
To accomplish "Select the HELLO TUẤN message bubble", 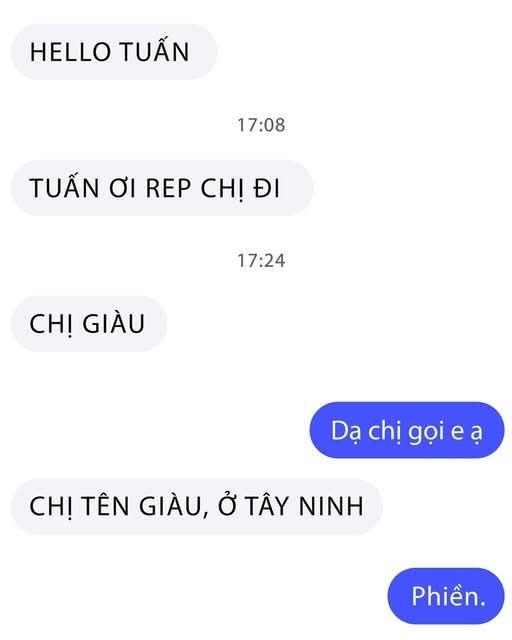I will click(114, 52).
